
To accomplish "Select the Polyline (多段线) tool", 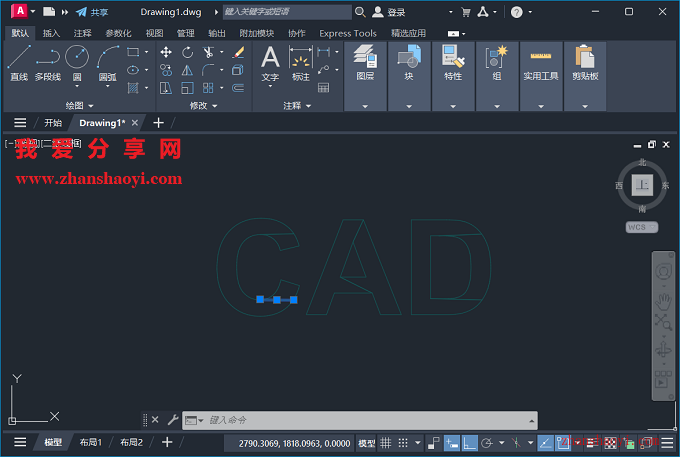I will (x=48, y=63).
